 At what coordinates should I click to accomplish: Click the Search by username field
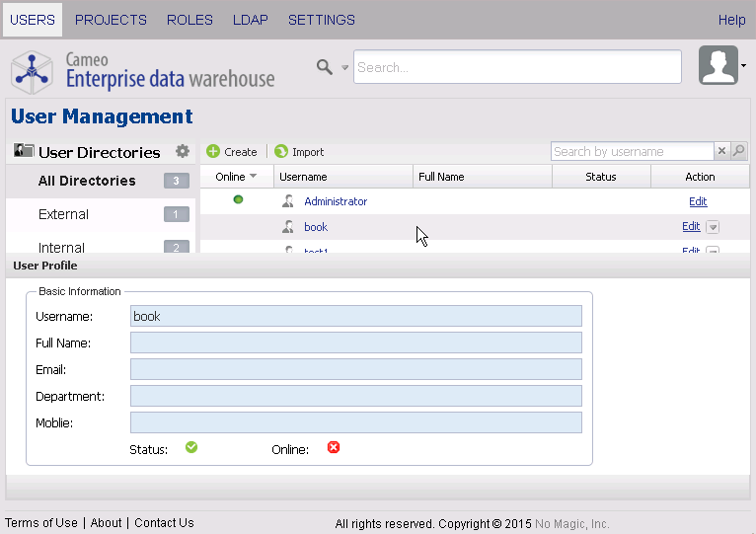pyautogui.click(x=632, y=151)
